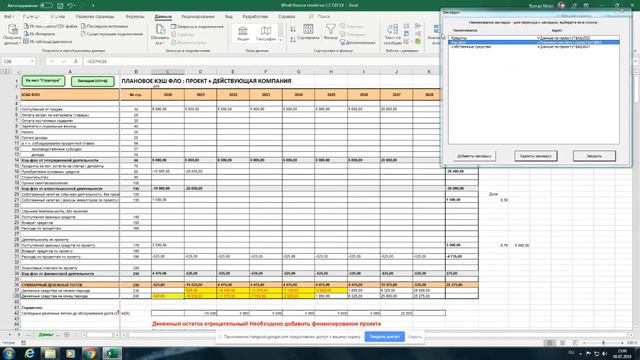This screenshot has width=640, height=360.
Task: Open the Windows Start button
Action: click(x=9, y=353)
